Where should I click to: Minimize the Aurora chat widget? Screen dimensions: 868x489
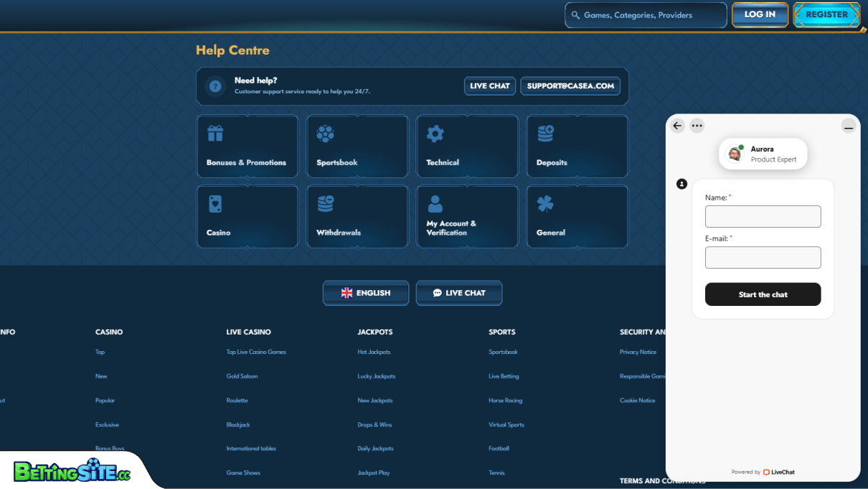tap(849, 126)
